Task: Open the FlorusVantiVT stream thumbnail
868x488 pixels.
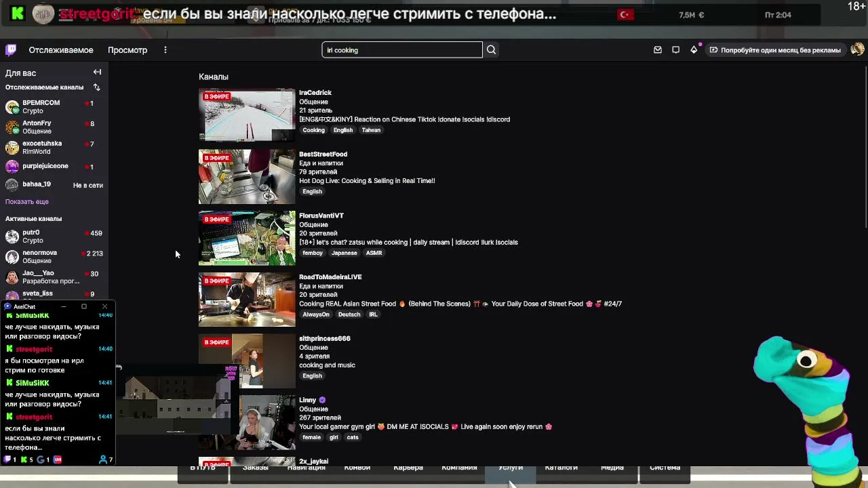Action: coord(247,238)
